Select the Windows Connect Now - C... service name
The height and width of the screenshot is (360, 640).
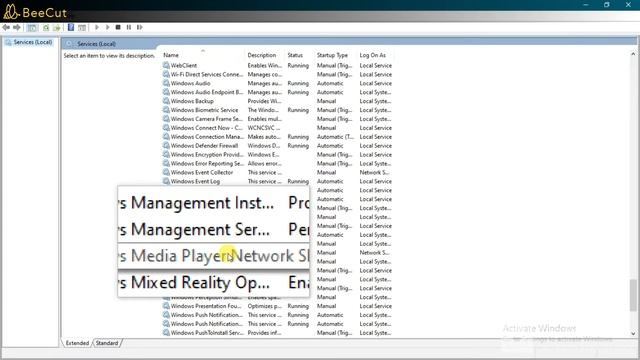coord(207,128)
